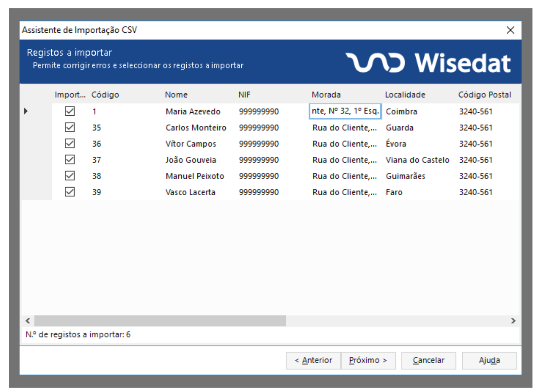This screenshot has height=392, width=546.
Task: Open help with the Ajuda button
Action: click(x=489, y=360)
